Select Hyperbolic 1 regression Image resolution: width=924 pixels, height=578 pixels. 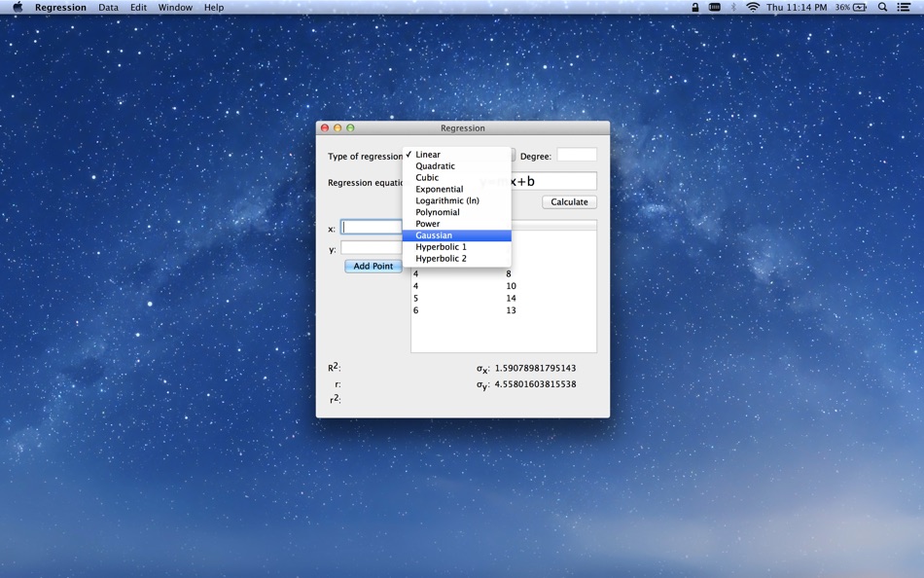457,246
